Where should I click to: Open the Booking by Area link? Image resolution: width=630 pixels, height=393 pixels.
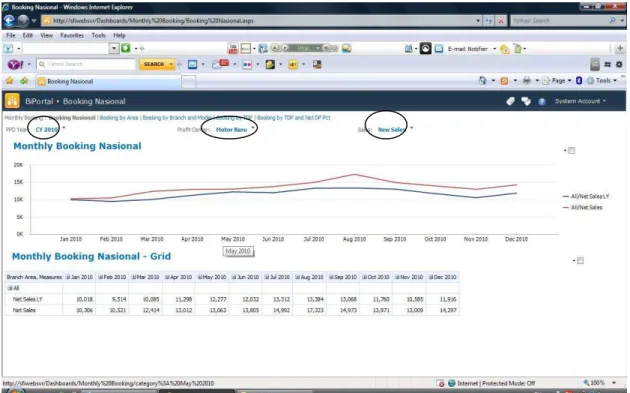(x=119, y=118)
